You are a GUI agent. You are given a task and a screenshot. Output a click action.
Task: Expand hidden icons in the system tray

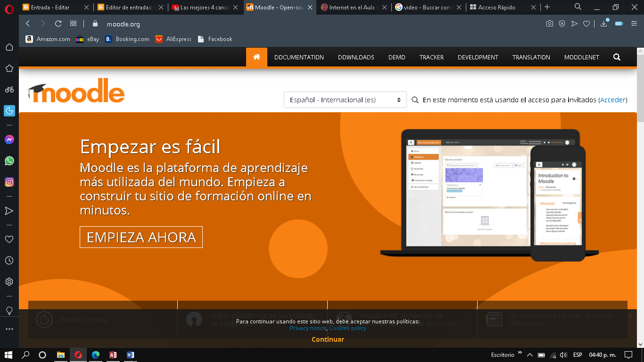point(529,354)
